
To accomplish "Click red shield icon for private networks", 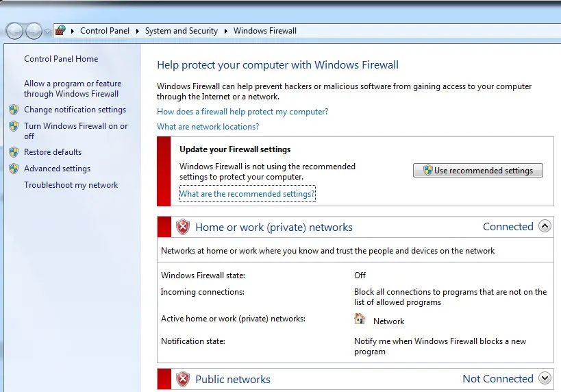I will click(183, 227).
